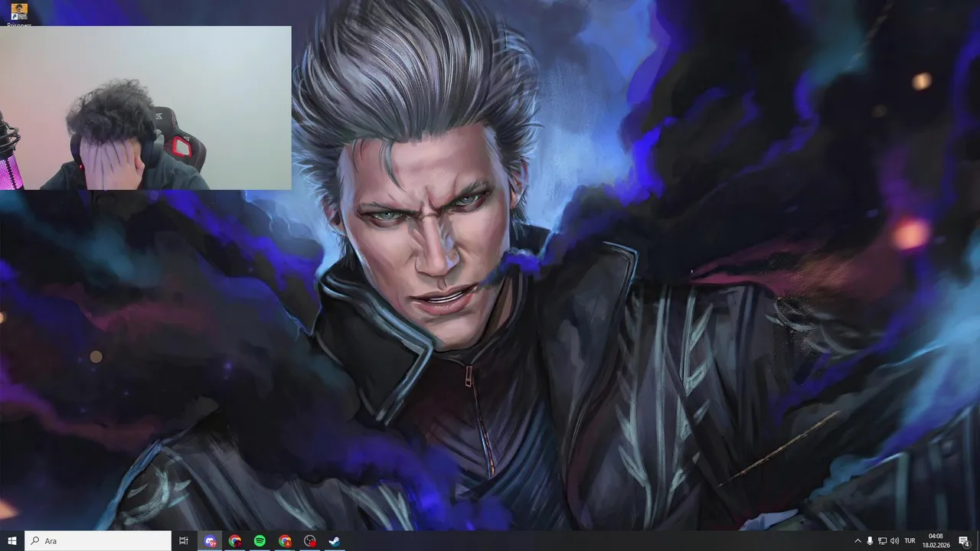This screenshot has height=551, width=980.
Task: Click the microphone tray icon
Action: [x=870, y=541]
